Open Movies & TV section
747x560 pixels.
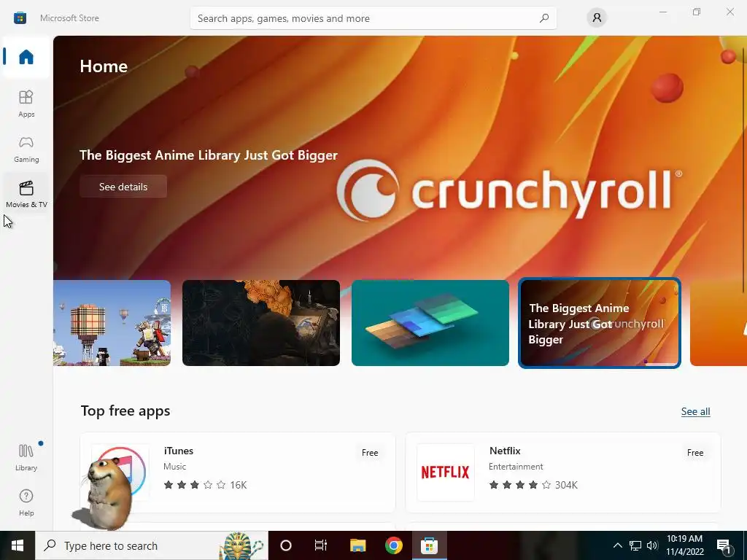[x=26, y=194]
